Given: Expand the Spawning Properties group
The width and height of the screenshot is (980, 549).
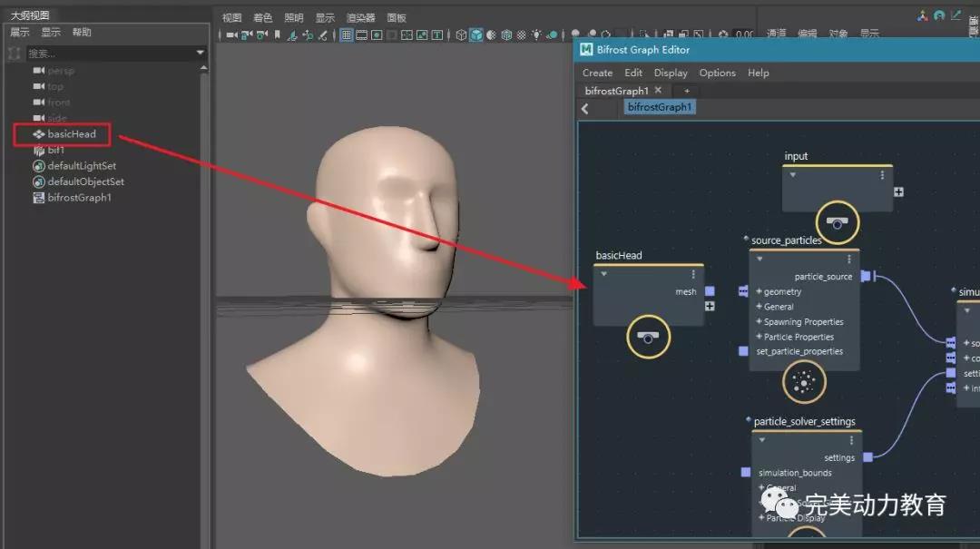Looking at the screenshot, I should [759, 322].
